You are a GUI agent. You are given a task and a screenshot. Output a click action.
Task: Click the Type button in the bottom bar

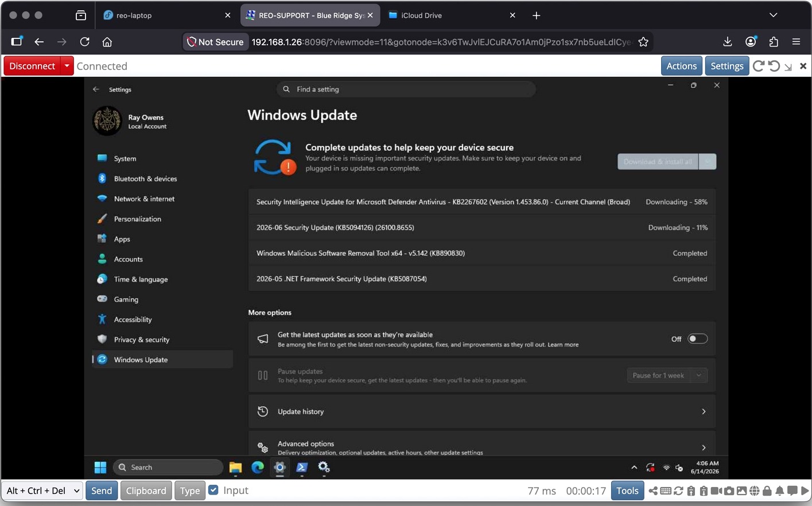tap(190, 491)
